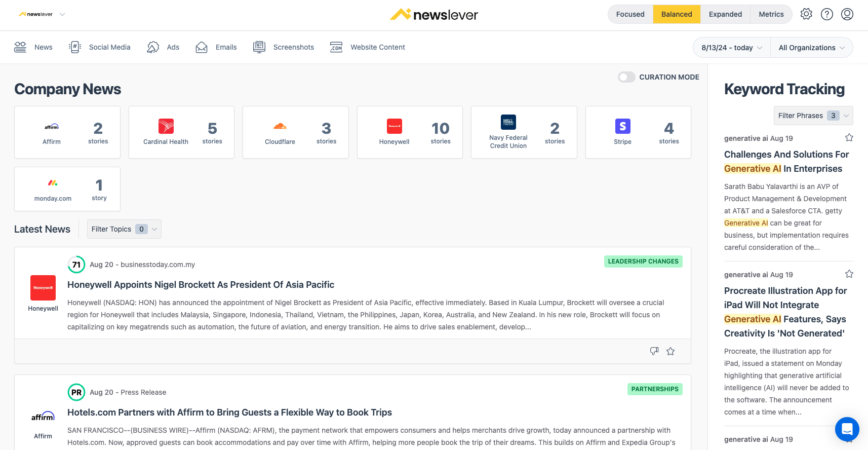Click the Ads megaphone icon

[x=153, y=47]
